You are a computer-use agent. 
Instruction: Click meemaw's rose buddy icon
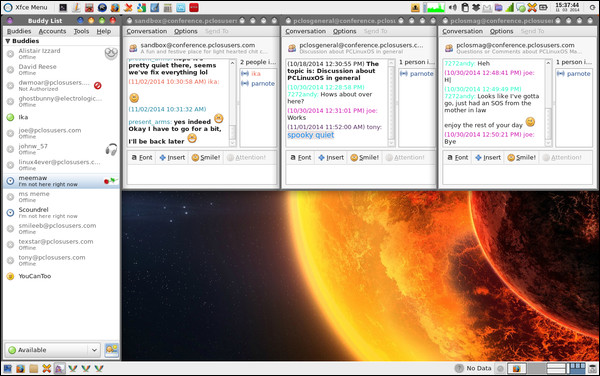tap(111, 181)
